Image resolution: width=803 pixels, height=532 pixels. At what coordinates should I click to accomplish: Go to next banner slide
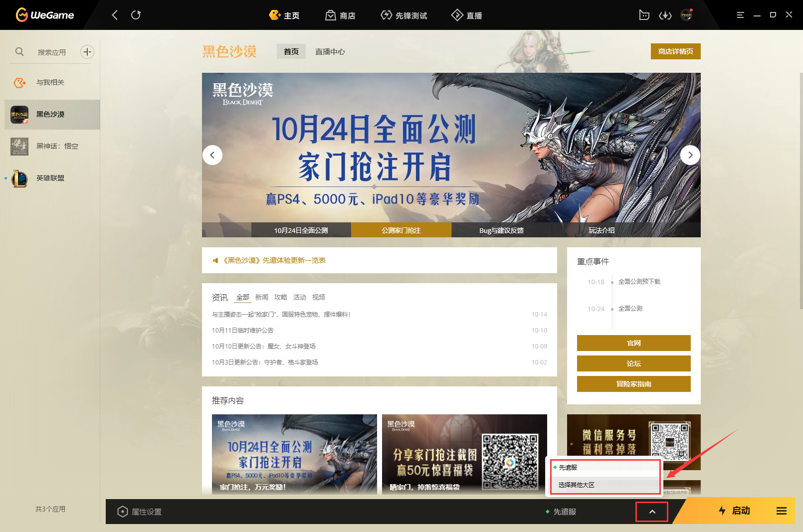tap(690, 155)
